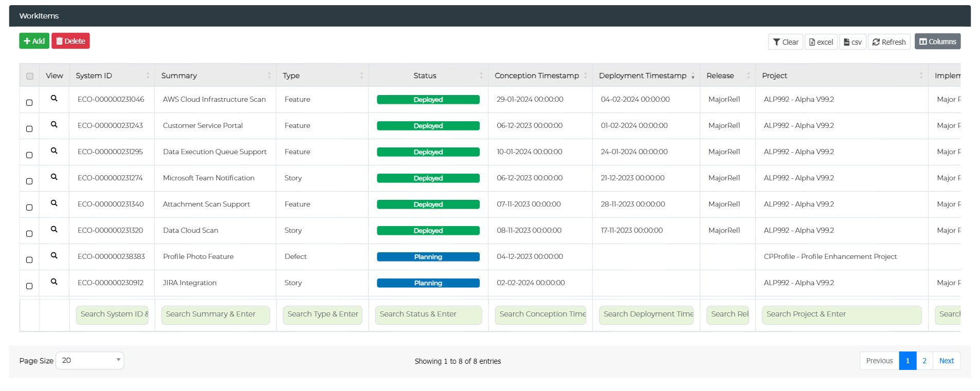Screen dimensions: 980x391
Task: Sort by System ID column arrows
Action: click(148, 76)
